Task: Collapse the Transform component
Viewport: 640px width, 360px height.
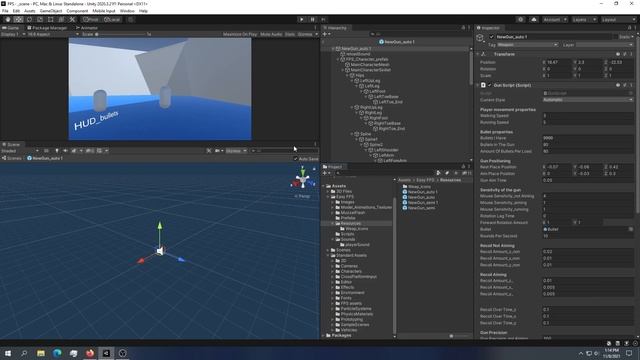Action: pyautogui.click(x=478, y=54)
